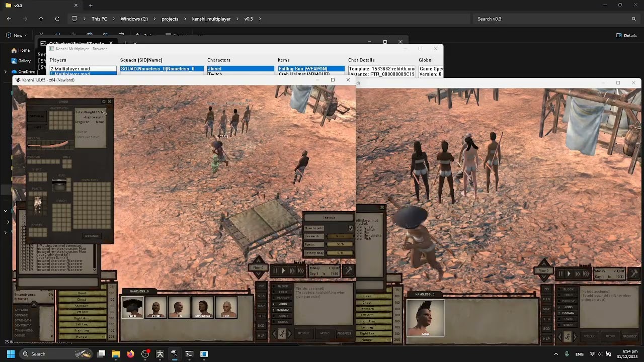Open the build mode hammer in right window
The width and height of the screenshot is (644, 362).
[633, 274]
